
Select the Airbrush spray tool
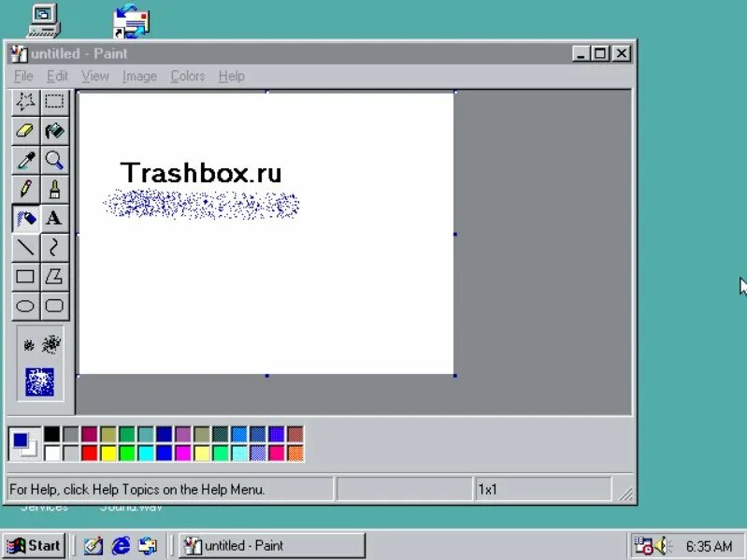pos(26,219)
